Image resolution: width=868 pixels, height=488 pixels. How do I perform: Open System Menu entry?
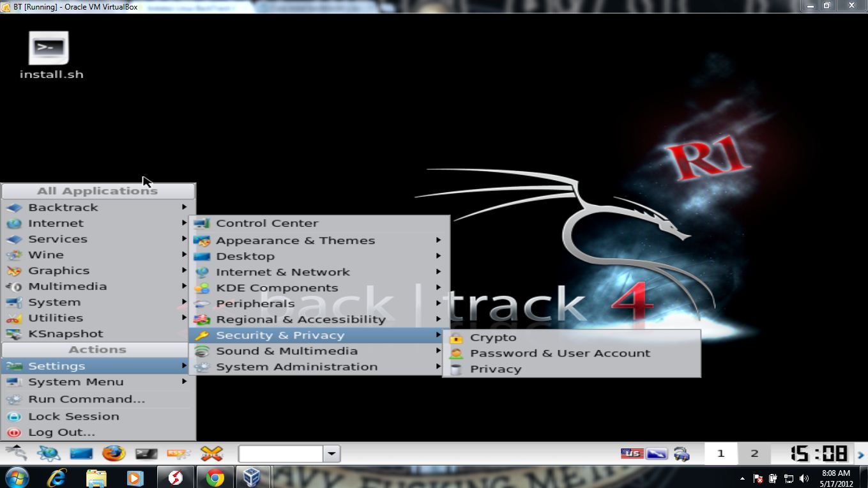click(x=98, y=381)
